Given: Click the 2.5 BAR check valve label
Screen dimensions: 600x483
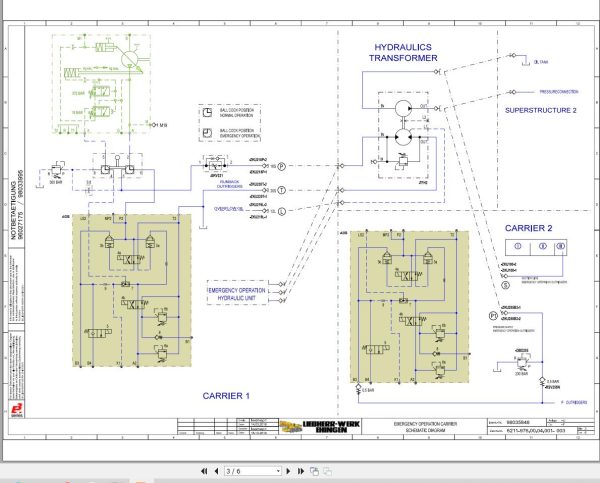Looking at the screenshot, I should point(553,382).
